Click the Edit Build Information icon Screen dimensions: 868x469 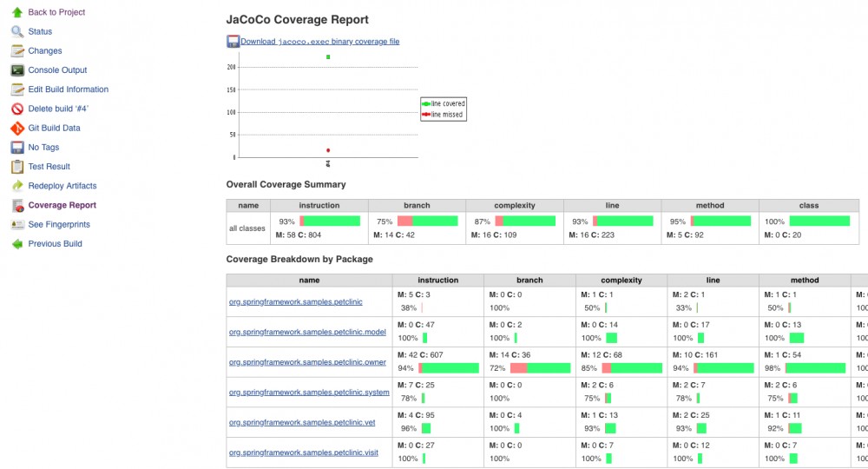(17, 89)
